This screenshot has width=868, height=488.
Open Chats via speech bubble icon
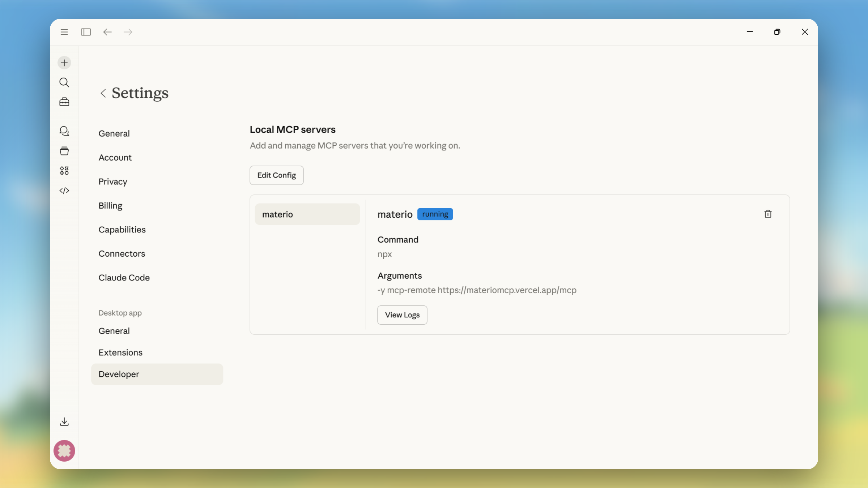coord(64,131)
